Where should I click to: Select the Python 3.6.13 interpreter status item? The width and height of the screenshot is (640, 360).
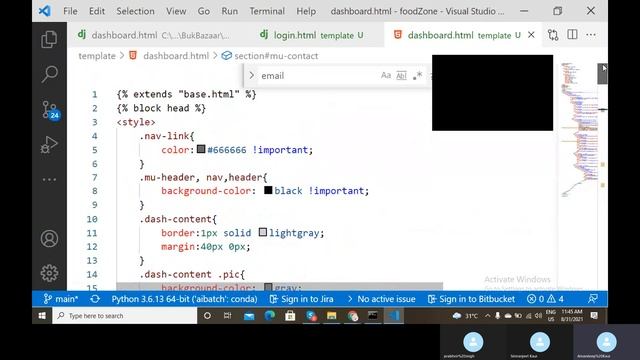(x=184, y=299)
